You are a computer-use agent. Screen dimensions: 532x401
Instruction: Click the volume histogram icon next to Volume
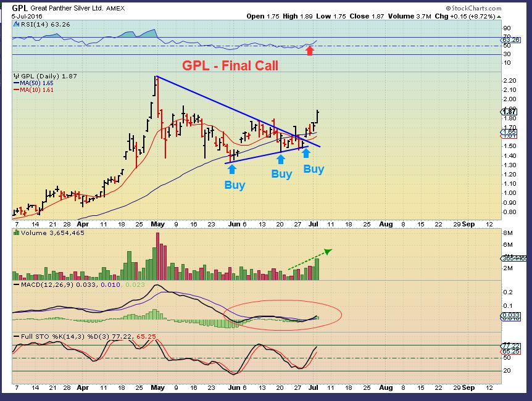[x=16, y=233]
